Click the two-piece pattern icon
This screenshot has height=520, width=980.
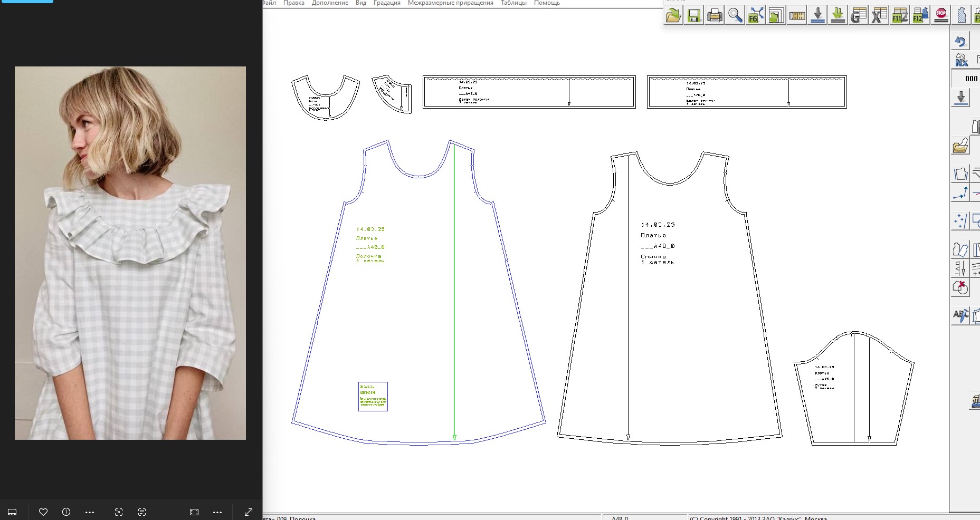960,249
